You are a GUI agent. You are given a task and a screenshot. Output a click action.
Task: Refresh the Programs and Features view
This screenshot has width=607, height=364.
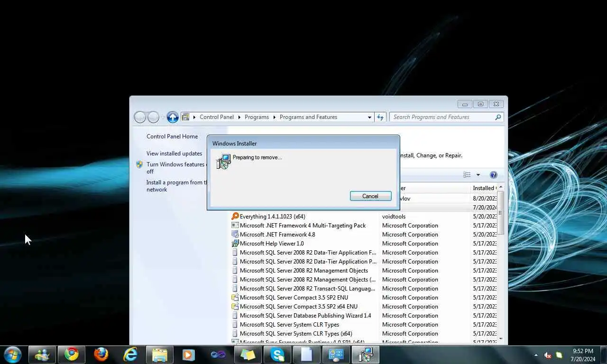(380, 117)
